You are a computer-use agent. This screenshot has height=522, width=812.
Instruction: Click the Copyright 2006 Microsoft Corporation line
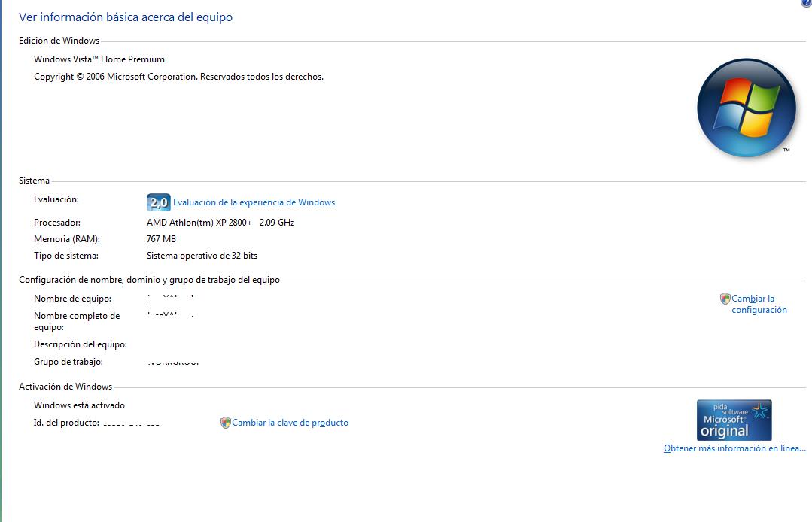coord(178,77)
